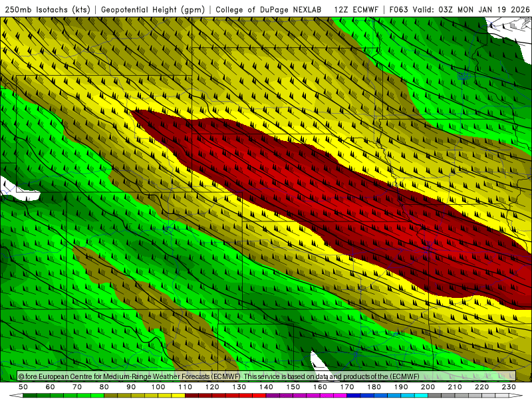Screen dimensions: 532x399
Task: Click the '110' value on the color scale
Action: (x=186, y=387)
